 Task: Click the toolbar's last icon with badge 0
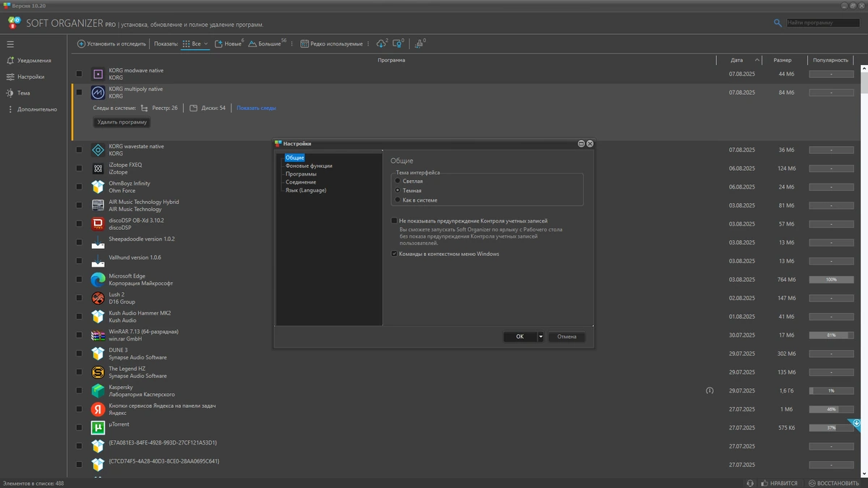coord(420,44)
